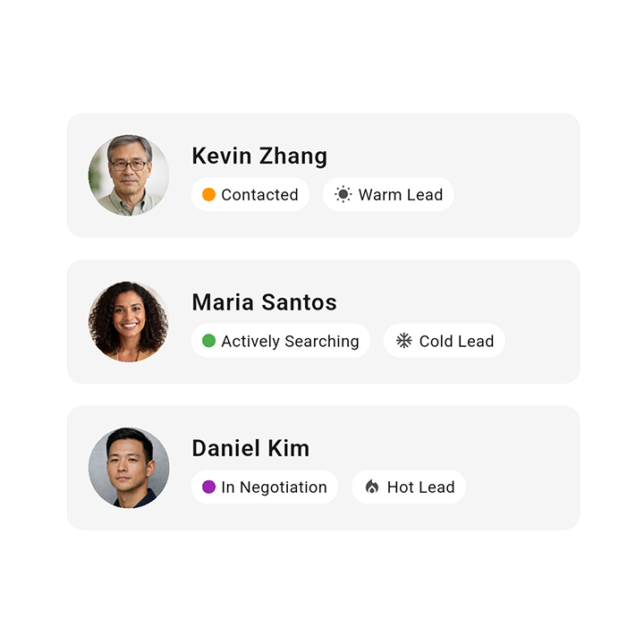The height and width of the screenshot is (644, 644).
Task: Click the flame icon beside Hot Lead
Action: tap(372, 487)
